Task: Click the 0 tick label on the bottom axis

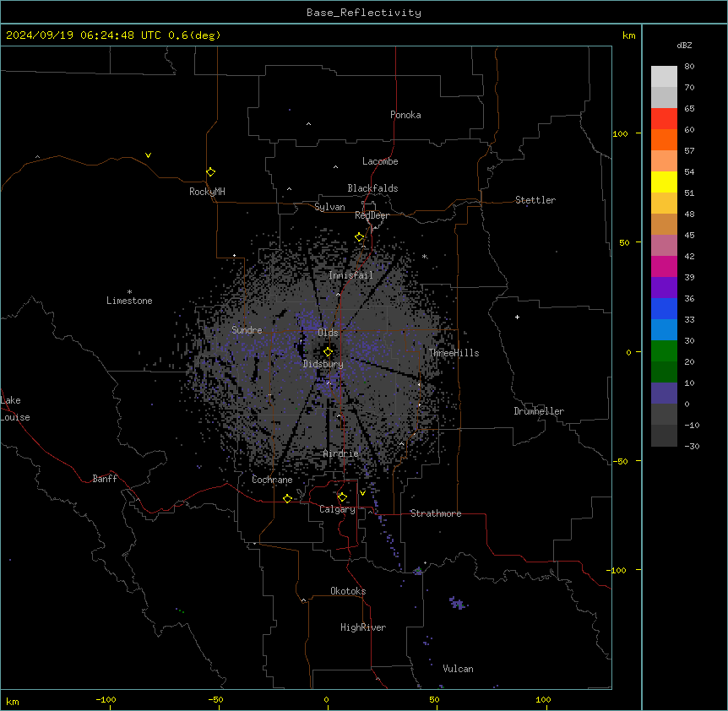Action: click(326, 699)
